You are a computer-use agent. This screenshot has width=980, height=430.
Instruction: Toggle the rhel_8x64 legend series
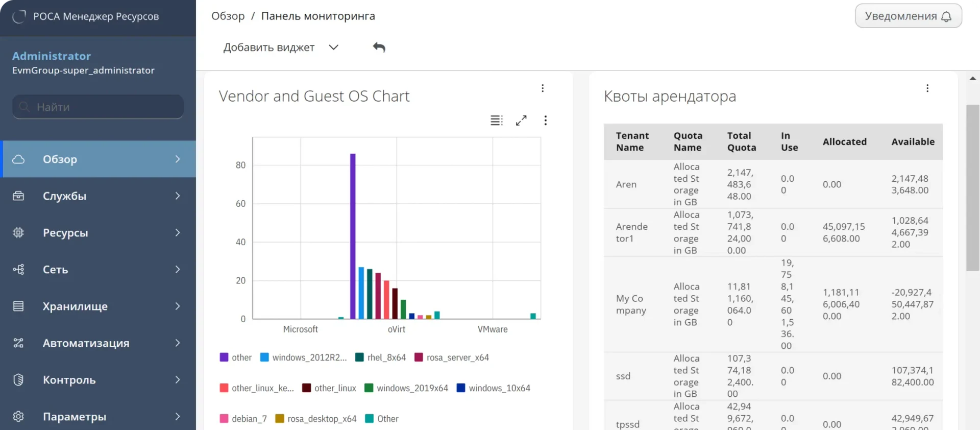(381, 357)
